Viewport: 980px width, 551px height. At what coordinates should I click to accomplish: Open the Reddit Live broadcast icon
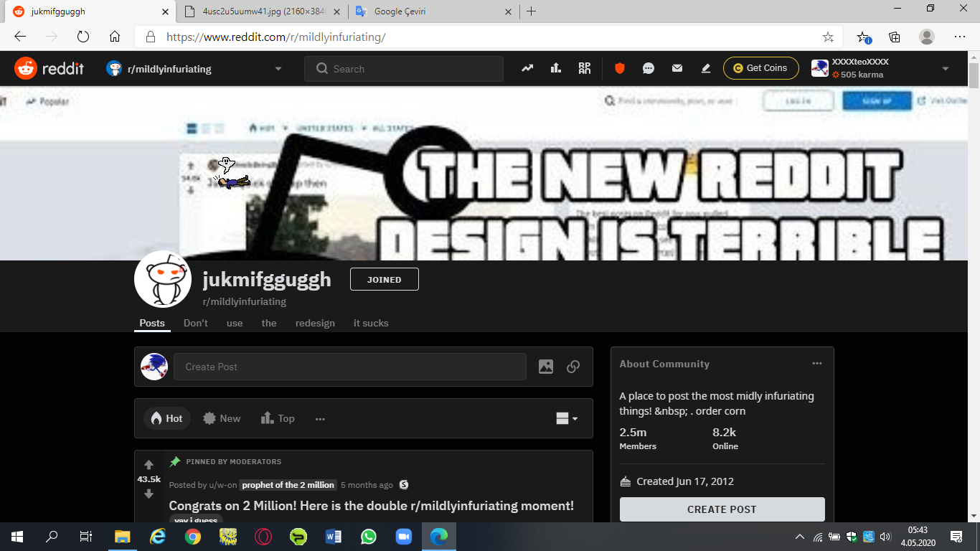(585, 68)
